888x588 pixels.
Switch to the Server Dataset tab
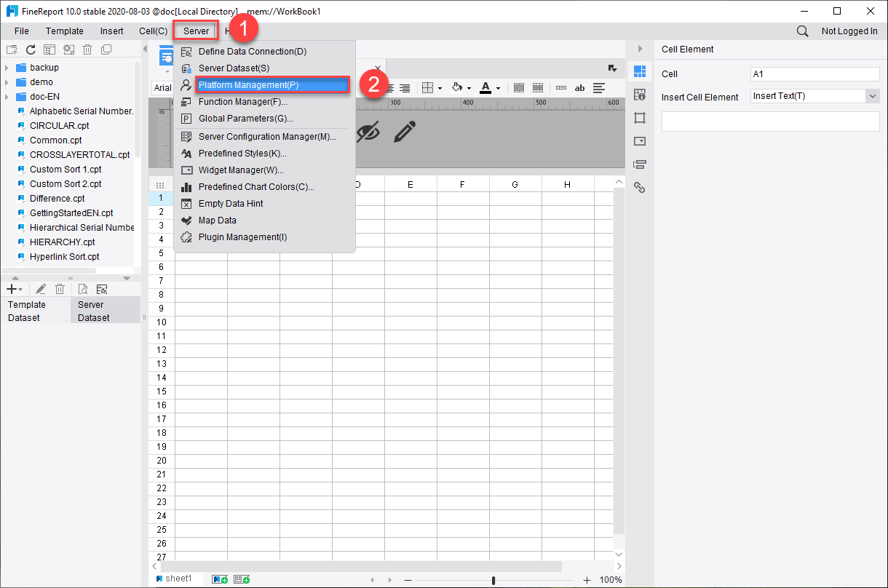pos(106,311)
